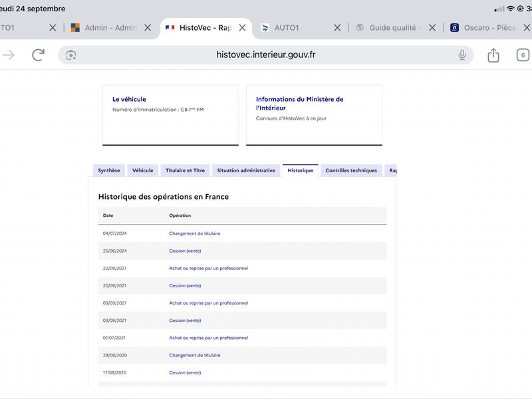Select the Le véhicule card

pos(171,115)
